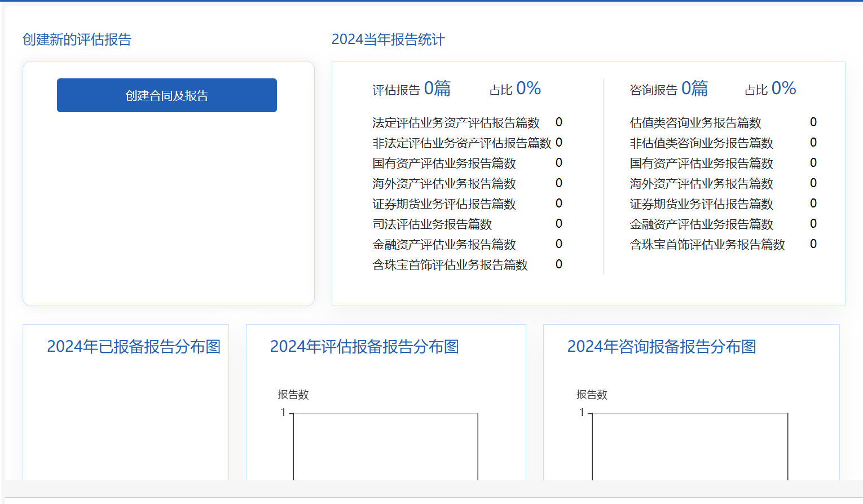Open the 非法定评估业务资产评估报告篇数 row

461,143
